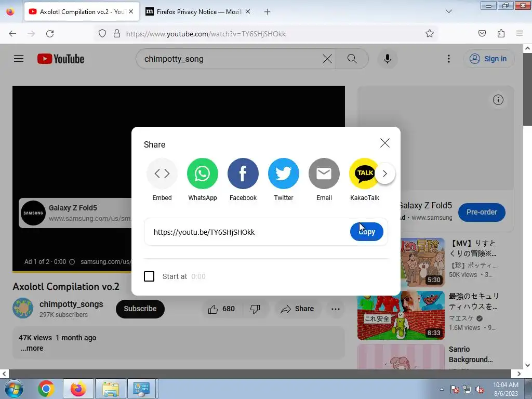Open the 8:33 recommended video thumbnail

tap(401, 315)
